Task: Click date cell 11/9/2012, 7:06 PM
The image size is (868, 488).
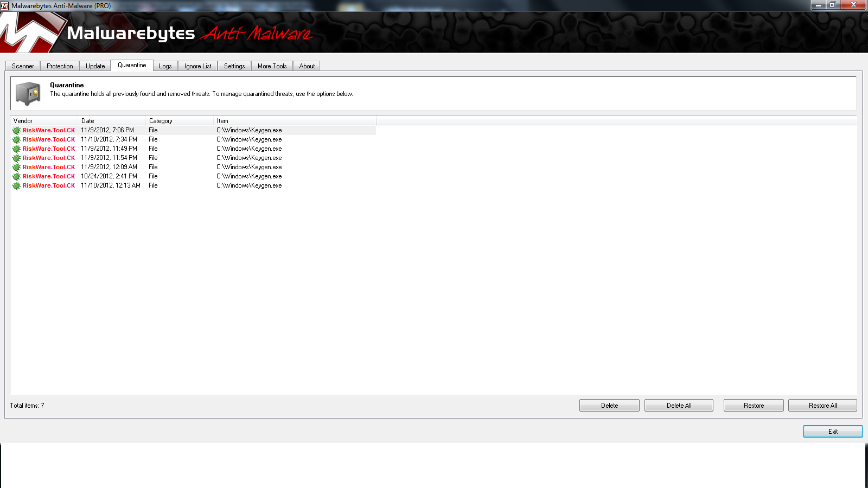Action: click(x=107, y=130)
